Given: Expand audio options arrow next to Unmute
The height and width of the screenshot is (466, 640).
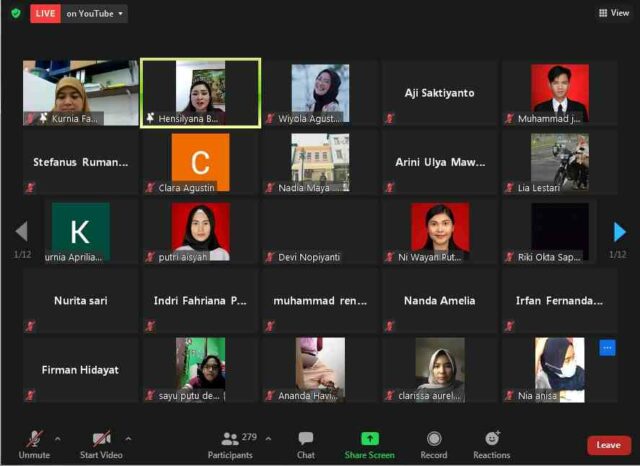Looking at the screenshot, I should click(x=57, y=439).
